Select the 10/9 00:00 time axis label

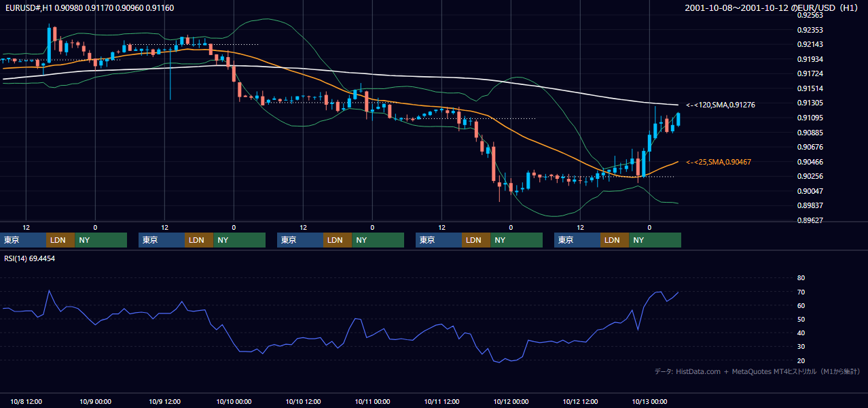(95, 402)
